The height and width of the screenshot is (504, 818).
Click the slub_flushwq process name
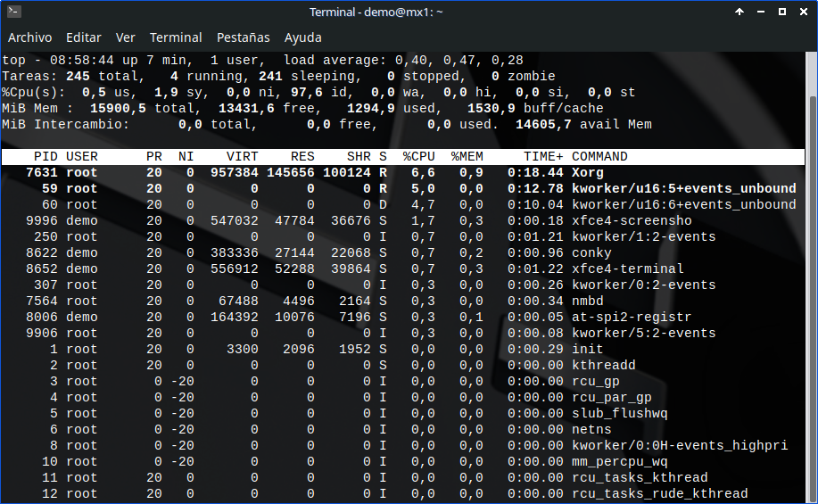tap(620, 414)
